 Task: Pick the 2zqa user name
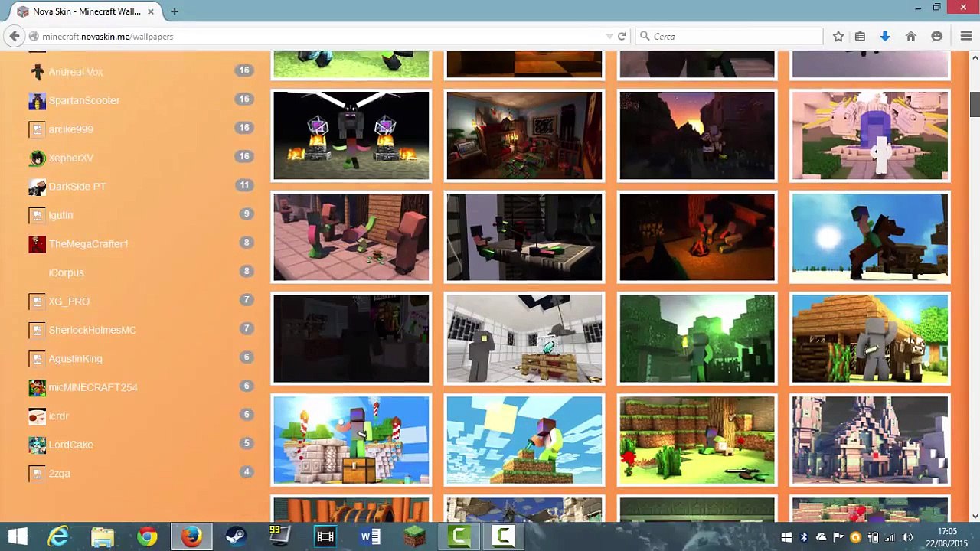[x=59, y=474]
